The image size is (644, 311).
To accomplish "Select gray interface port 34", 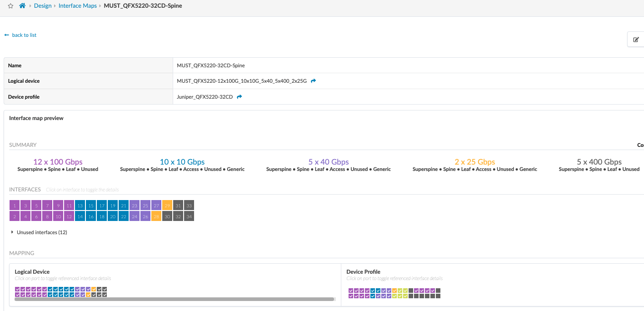I will [x=189, y=217].
